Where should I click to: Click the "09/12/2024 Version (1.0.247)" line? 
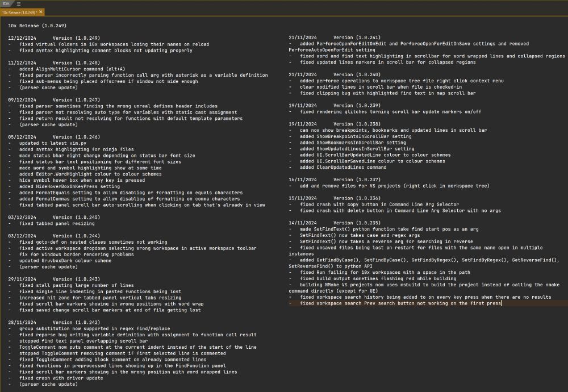[54, 100]
